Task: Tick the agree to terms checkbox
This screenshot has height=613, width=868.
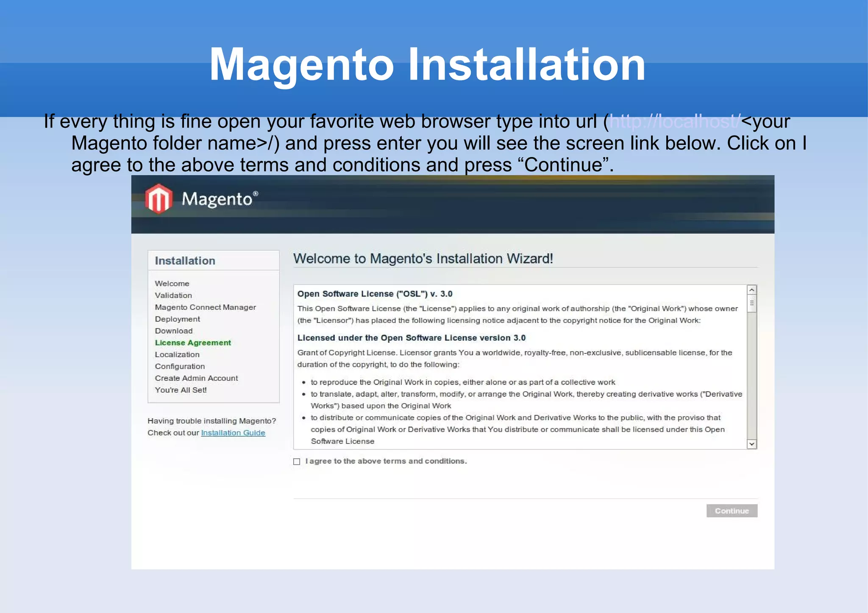Action: click(x=297, y=461)
